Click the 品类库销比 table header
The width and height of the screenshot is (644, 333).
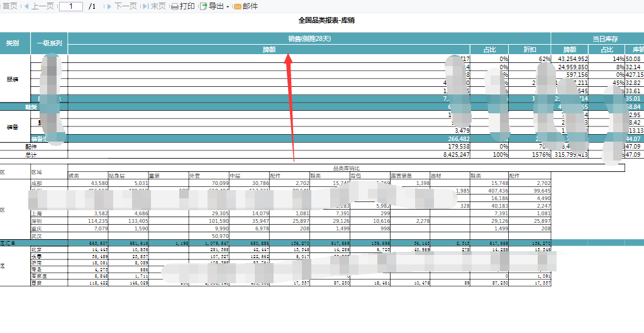347,168
